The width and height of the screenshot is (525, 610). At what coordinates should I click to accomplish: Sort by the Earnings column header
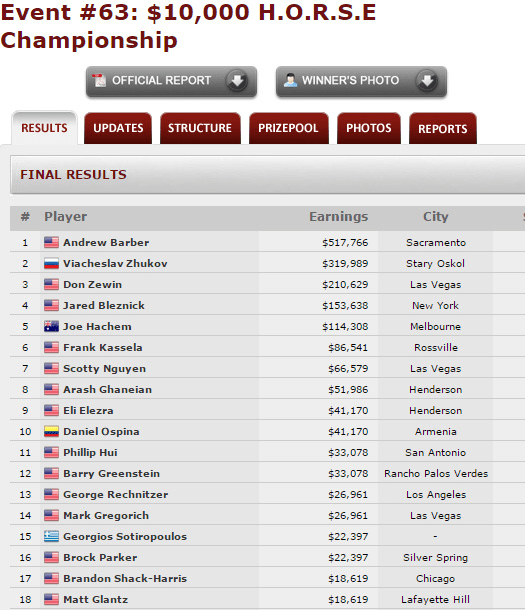coord(338,217)
